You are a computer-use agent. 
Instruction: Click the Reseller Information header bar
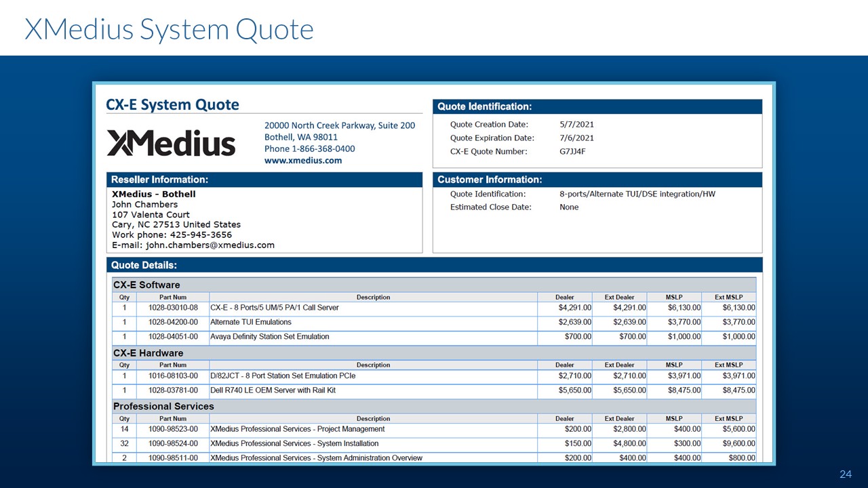[159, 180]
